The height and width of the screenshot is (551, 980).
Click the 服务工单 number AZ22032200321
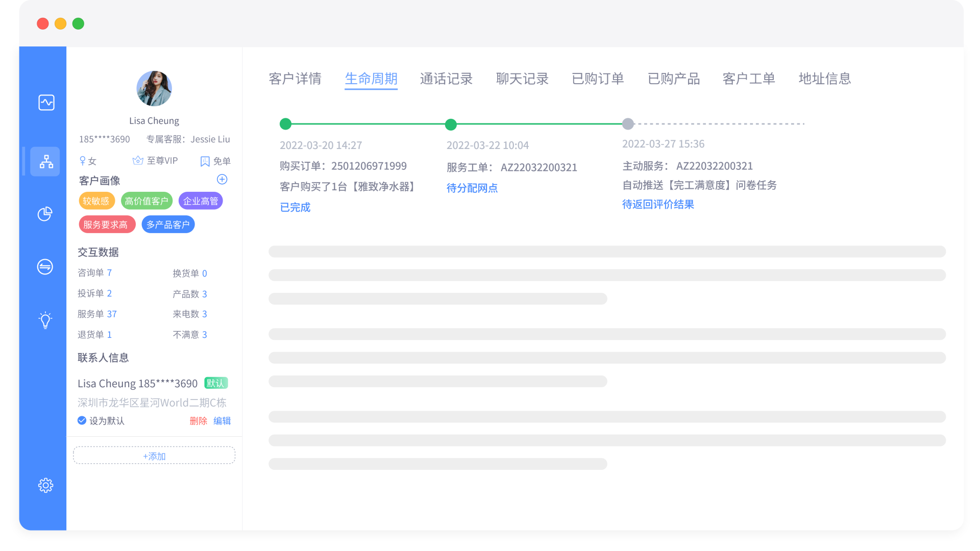pos(539,167)
